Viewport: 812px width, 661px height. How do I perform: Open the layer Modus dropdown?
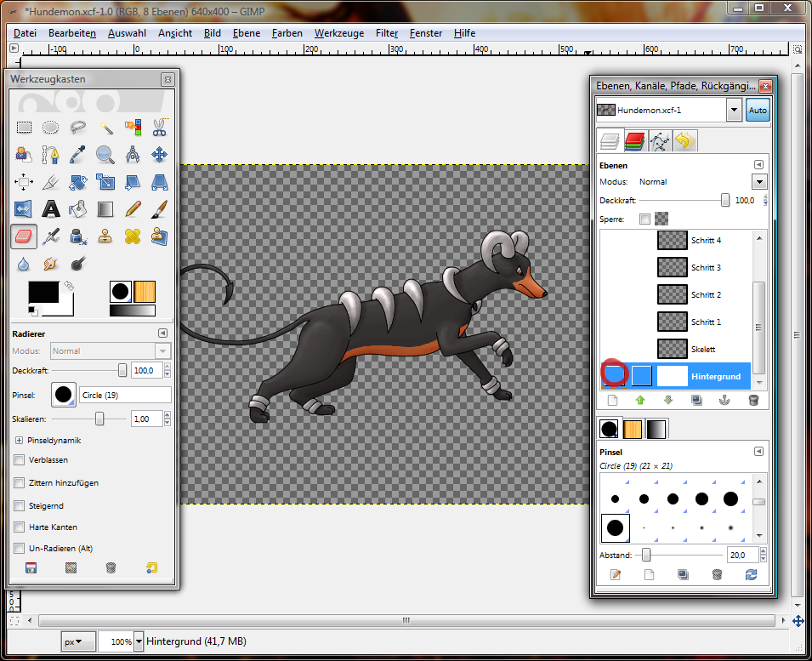click(759, 182)
